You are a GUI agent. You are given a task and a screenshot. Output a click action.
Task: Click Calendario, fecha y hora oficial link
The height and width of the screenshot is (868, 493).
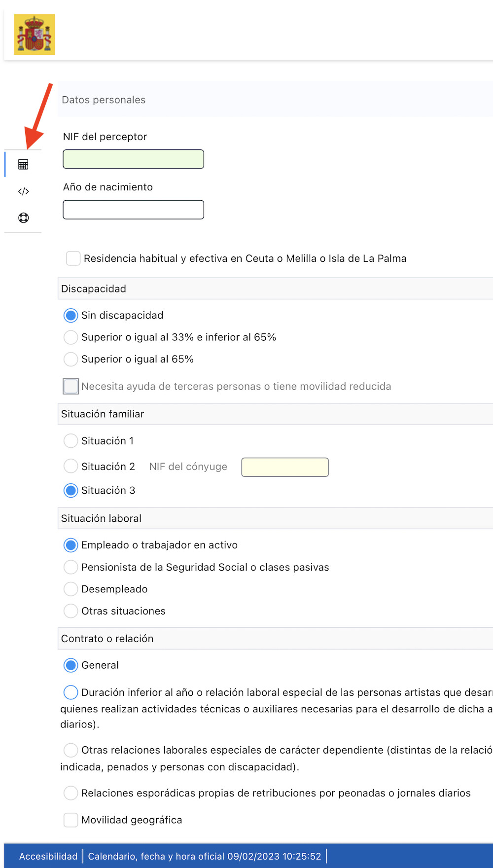coord(205,856)
